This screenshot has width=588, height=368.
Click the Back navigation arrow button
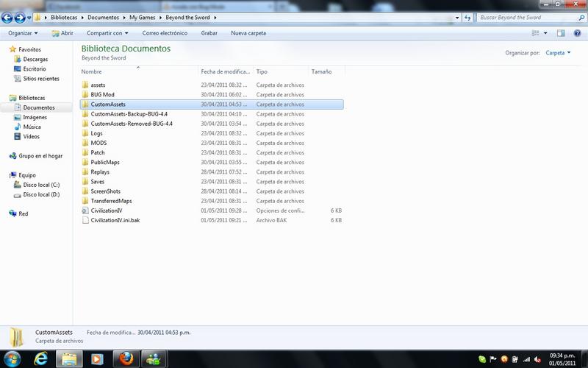(7, 17)
